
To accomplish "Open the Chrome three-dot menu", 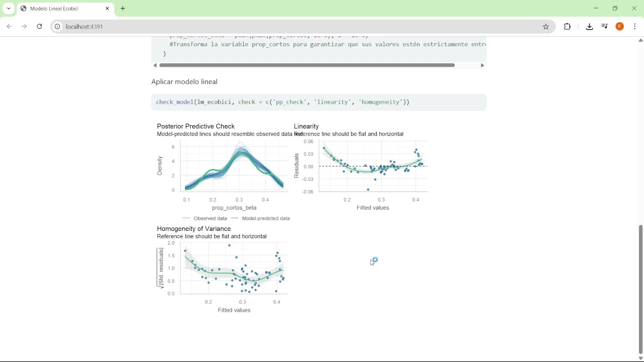I will pos(635,27).
